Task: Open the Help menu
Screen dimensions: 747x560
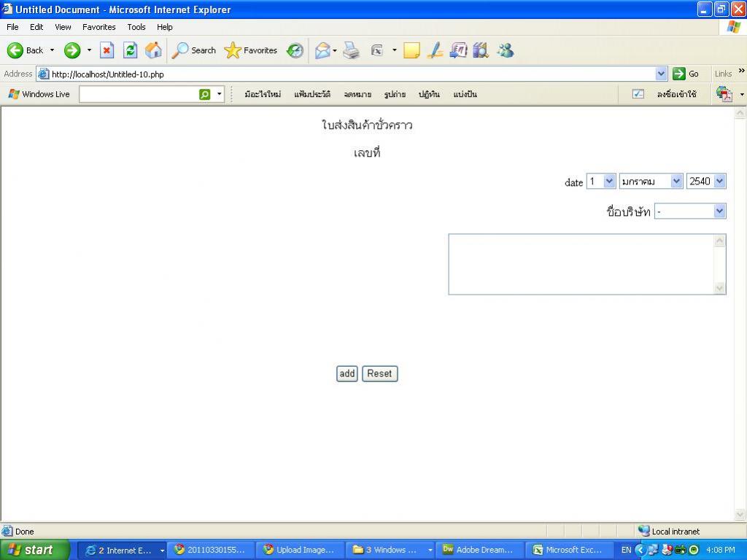Action: pyautogui.click(x=164, y=27)
